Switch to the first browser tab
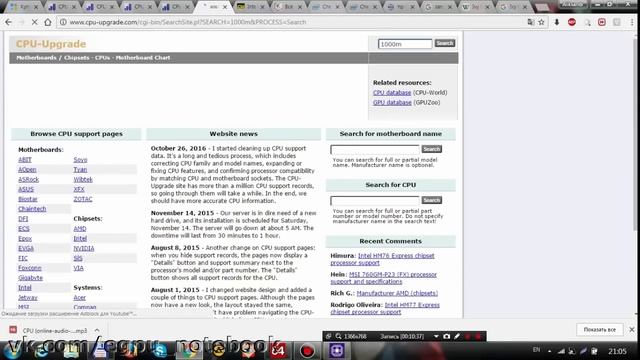Screen dimensions: 640x360 point(24,7)
